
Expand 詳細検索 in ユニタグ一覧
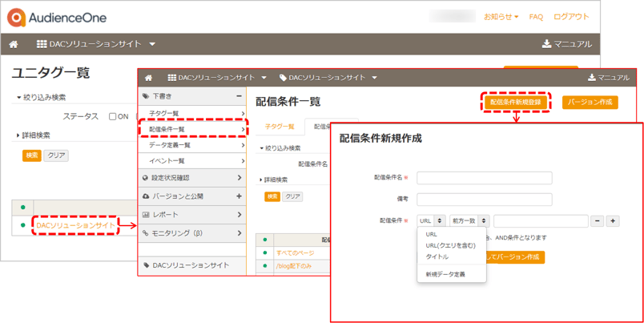point(34,135)
